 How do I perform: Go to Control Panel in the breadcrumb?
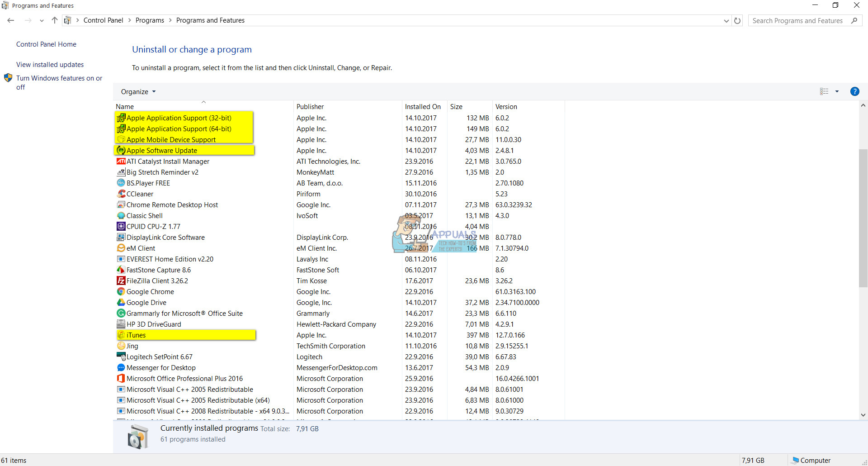pos(103,20)
